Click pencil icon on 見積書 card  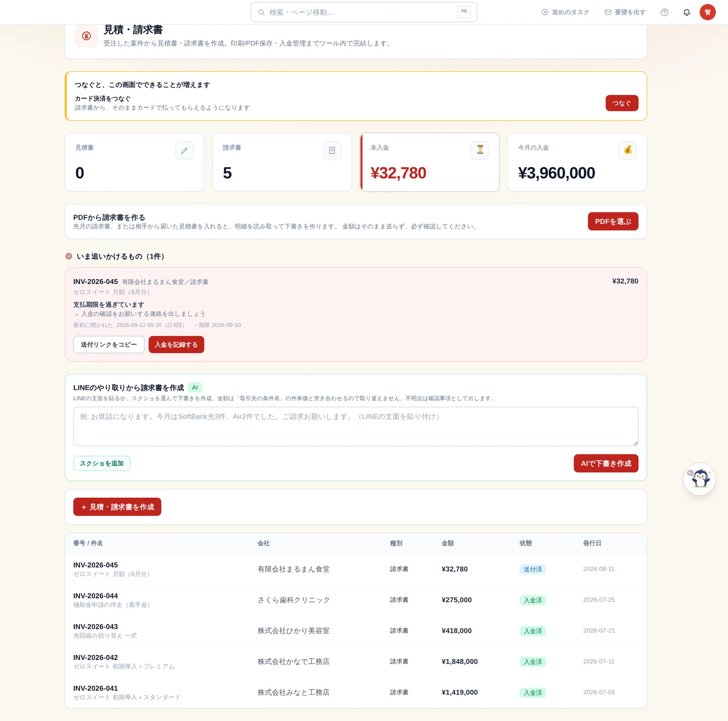point(184,151)
